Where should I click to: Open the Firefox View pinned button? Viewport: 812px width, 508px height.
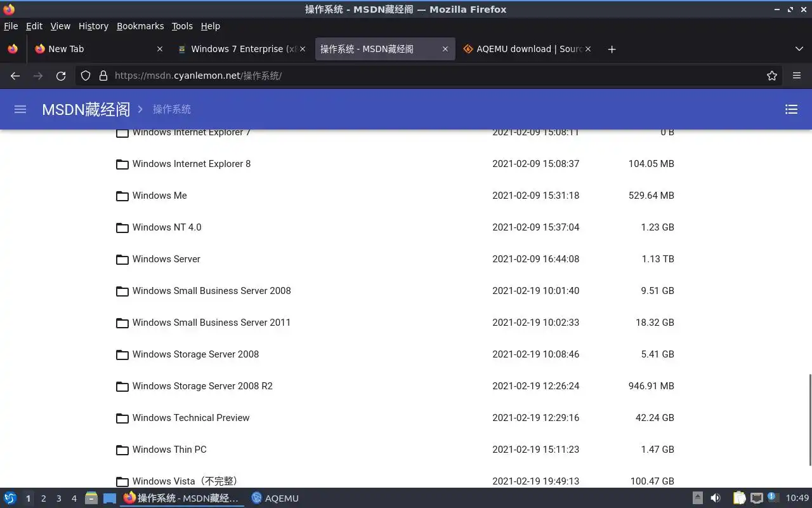tap(13, 49)
